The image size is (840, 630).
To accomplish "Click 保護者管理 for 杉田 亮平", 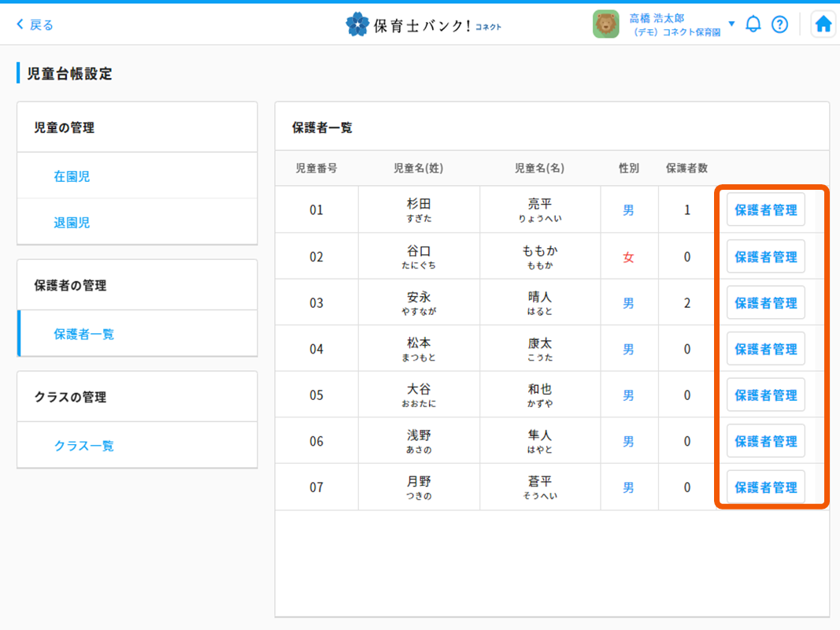I will tap(765, 210).
